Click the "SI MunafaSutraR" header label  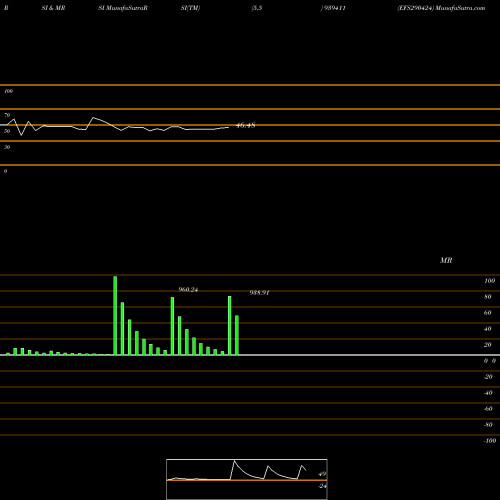123,8
